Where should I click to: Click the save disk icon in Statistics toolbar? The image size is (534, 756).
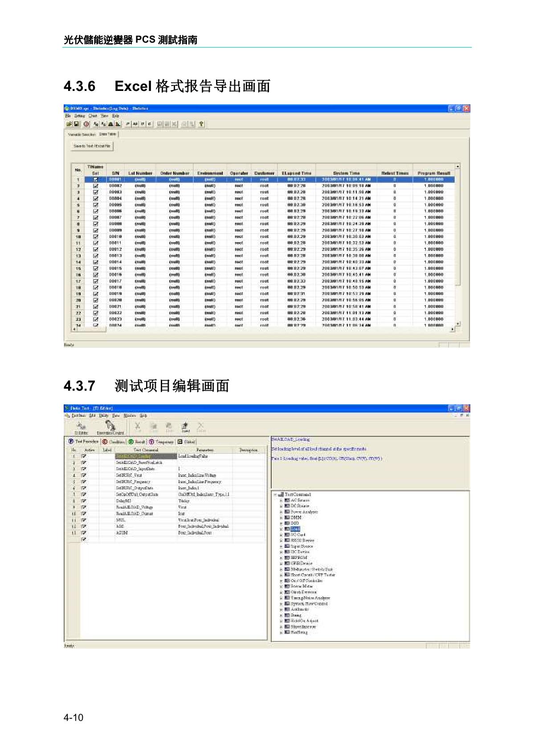click(x=76, y=124)
